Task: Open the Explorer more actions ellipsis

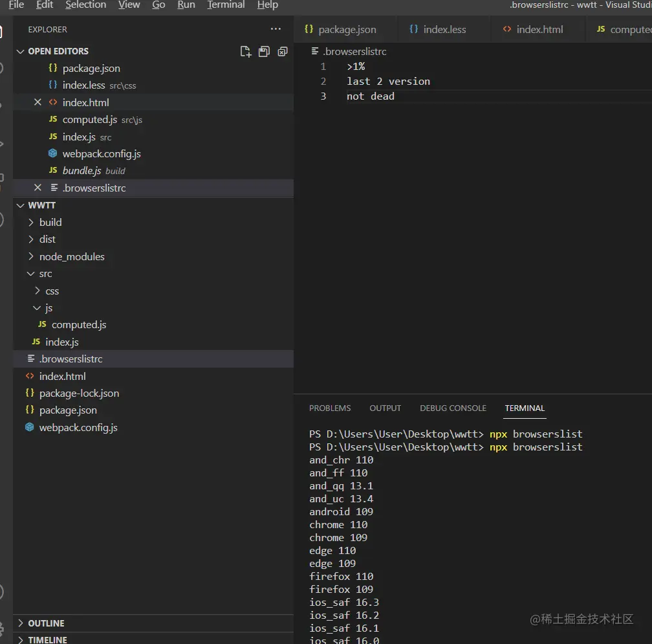Action: point(276,29)
